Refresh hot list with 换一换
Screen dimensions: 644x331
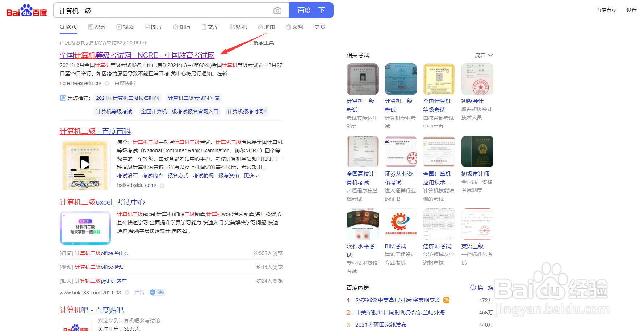(482, 288)
